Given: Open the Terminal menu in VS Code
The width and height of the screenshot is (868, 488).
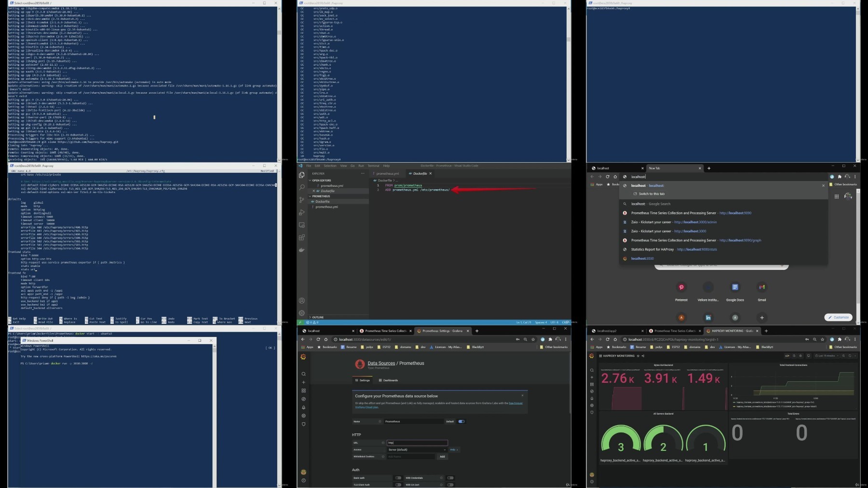Looking at the screenshot, I should click(373, 166).
